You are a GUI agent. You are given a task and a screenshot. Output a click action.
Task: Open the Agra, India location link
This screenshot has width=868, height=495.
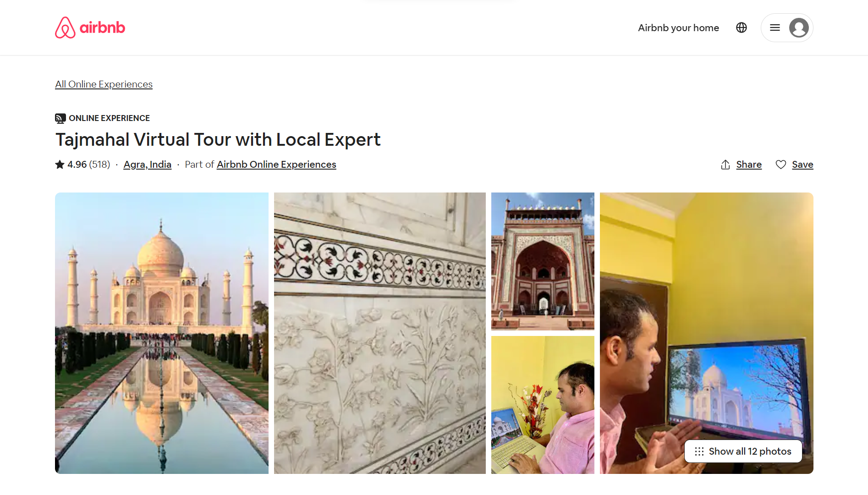coord(148,165)
